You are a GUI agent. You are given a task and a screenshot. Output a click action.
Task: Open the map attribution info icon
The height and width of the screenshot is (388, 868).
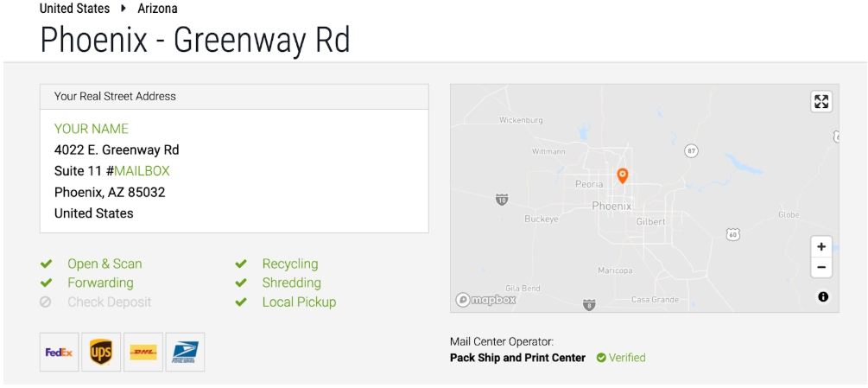pyautogui.click(x=823, y=296)
